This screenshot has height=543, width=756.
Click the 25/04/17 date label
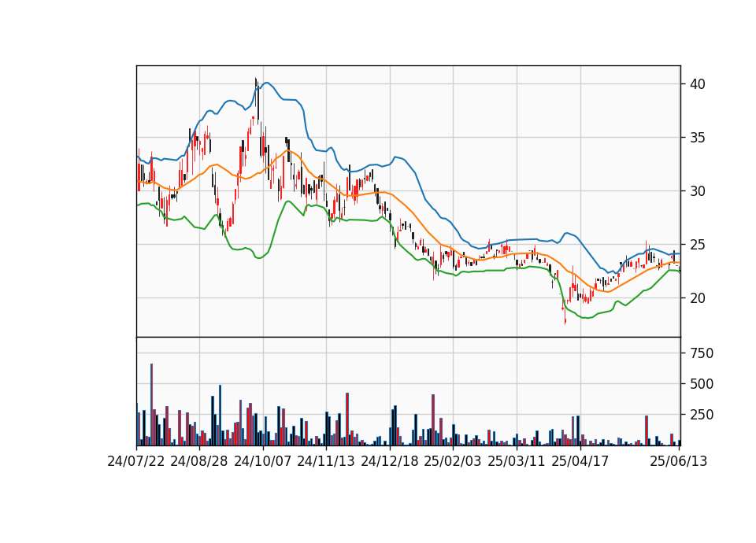point(580,461)
